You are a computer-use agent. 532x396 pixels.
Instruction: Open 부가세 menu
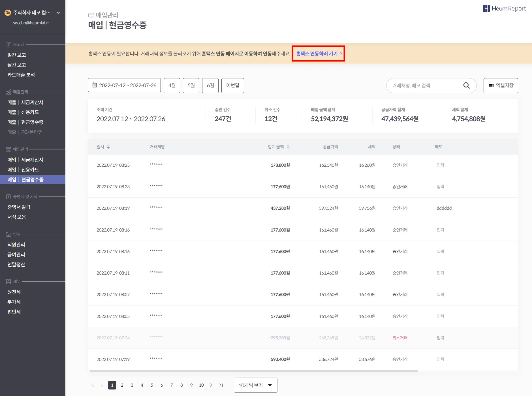point(14,302)
